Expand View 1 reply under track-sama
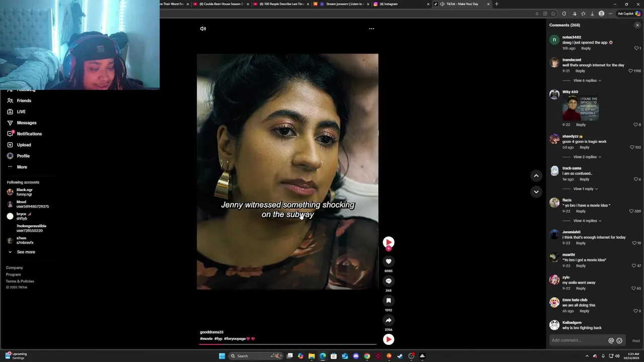Image resolution: width=644 pixels, height=362 pixels. [x=585, y=189]
